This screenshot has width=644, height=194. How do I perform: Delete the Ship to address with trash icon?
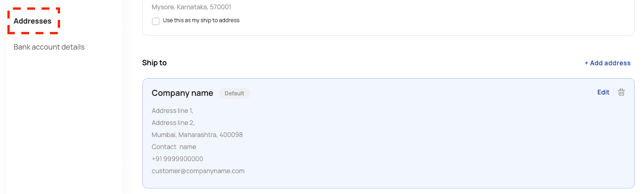pos(621,92)
